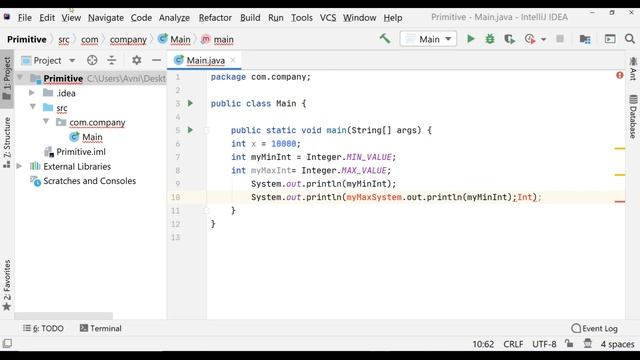Open Project panel settings gear
The width and height of the screenshot is (640, 360).
[x=136, y=60]
